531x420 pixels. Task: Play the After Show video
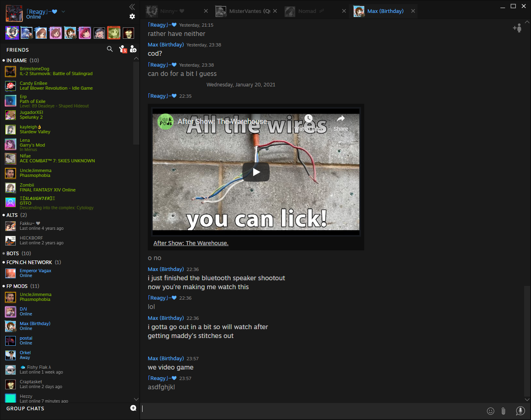pyautogui.click(x=256, y=172)
